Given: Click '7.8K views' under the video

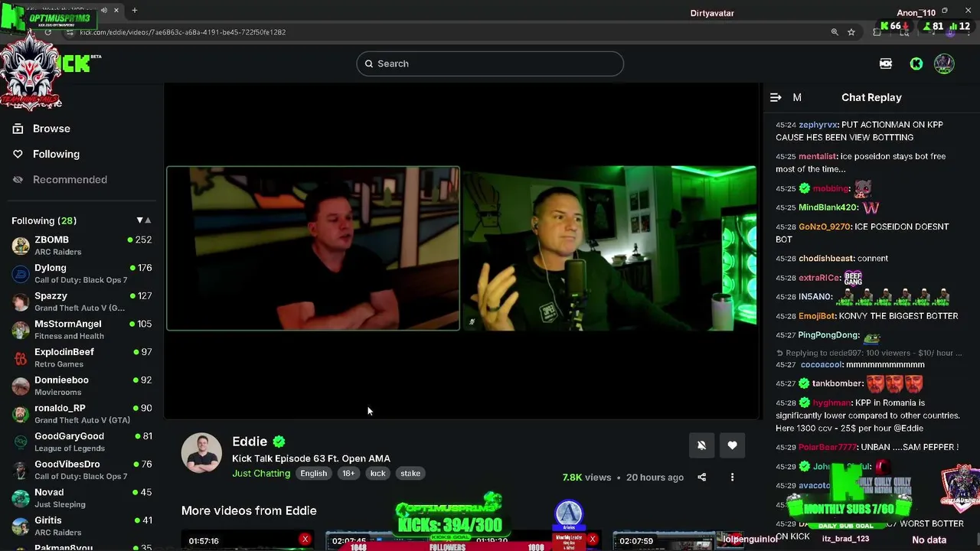Looking at the screenshot, I should coord(586,478).
